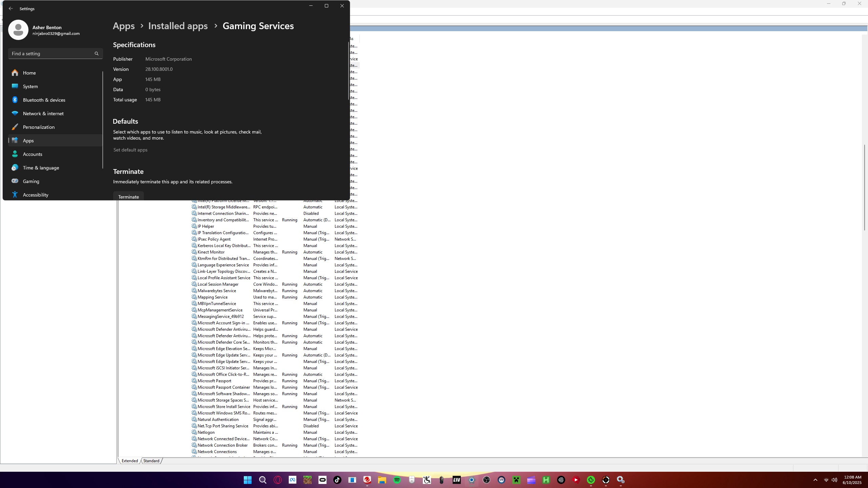Viewport: 868px width, 488px height.
Task: Launch OBS Studio from taskbar
Action: point(486,480)
